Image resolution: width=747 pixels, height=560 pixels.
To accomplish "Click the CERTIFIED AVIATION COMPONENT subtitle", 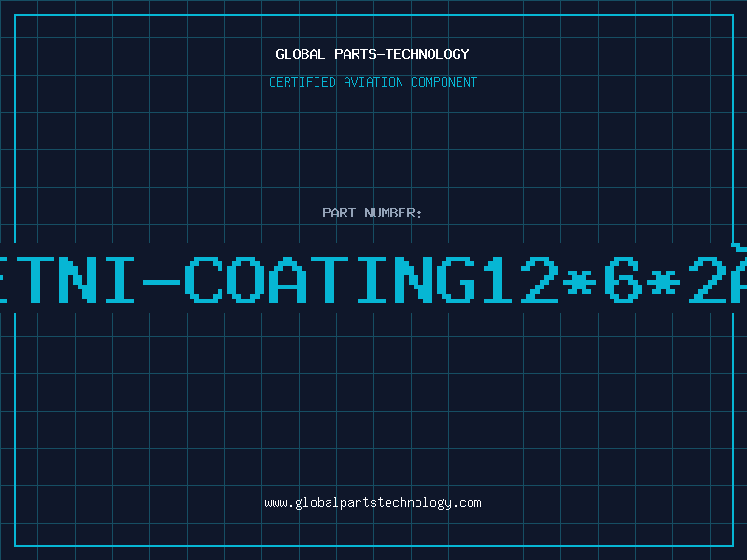I will 373,82.
